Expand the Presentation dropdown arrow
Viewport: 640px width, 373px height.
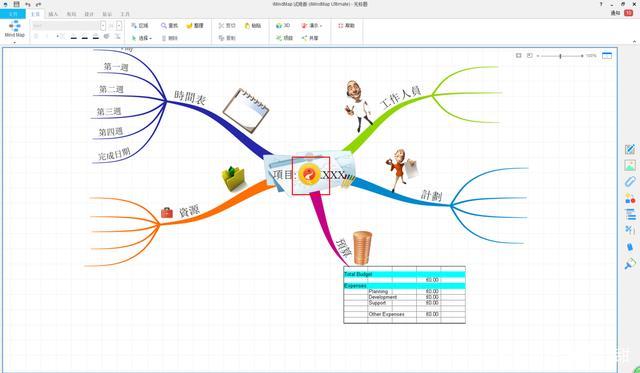pyautogui.click(x=321, y=26)
